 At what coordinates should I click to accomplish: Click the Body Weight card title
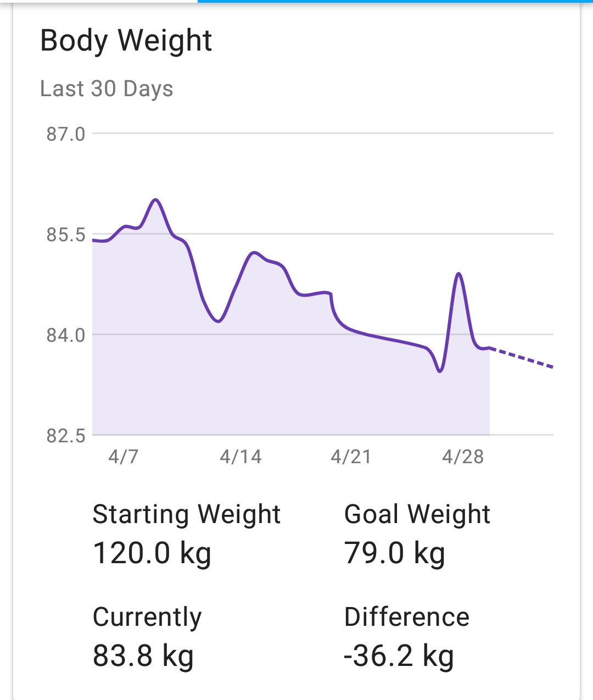point(126,41)
